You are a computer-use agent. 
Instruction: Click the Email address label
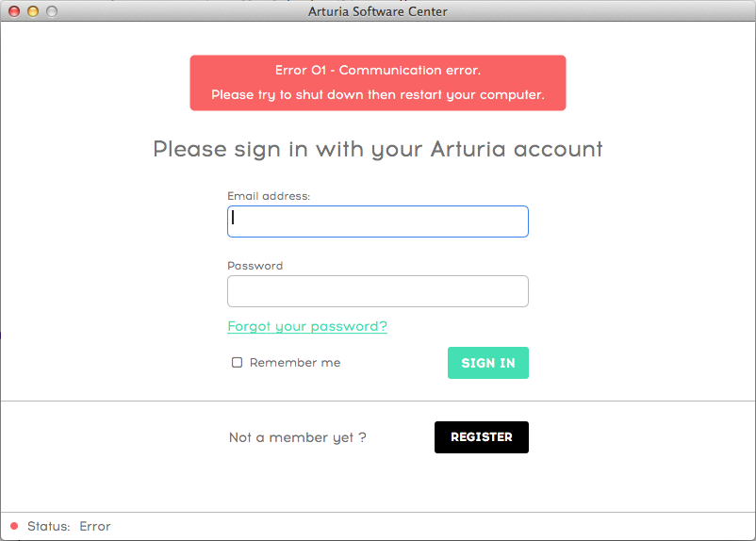(x=269, y=196)
